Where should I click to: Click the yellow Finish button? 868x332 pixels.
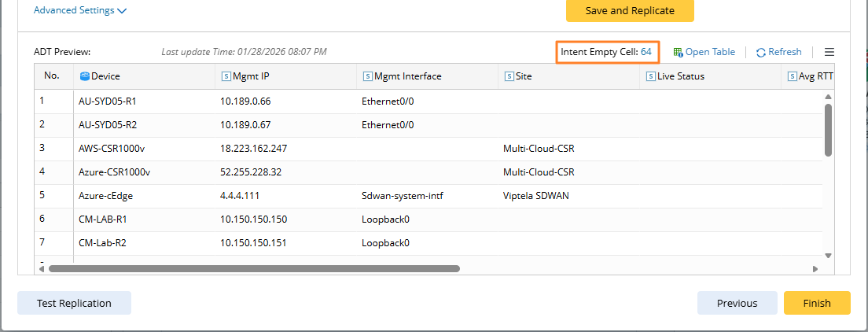[x=817, y=303]
